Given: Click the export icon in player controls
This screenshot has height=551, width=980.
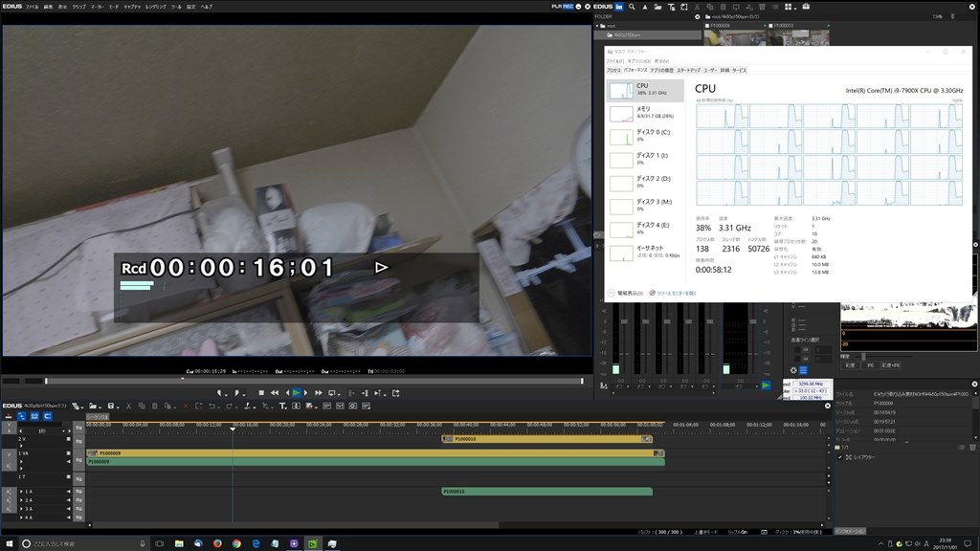Looking at the screenshot, I should click(x=395, y=393).
